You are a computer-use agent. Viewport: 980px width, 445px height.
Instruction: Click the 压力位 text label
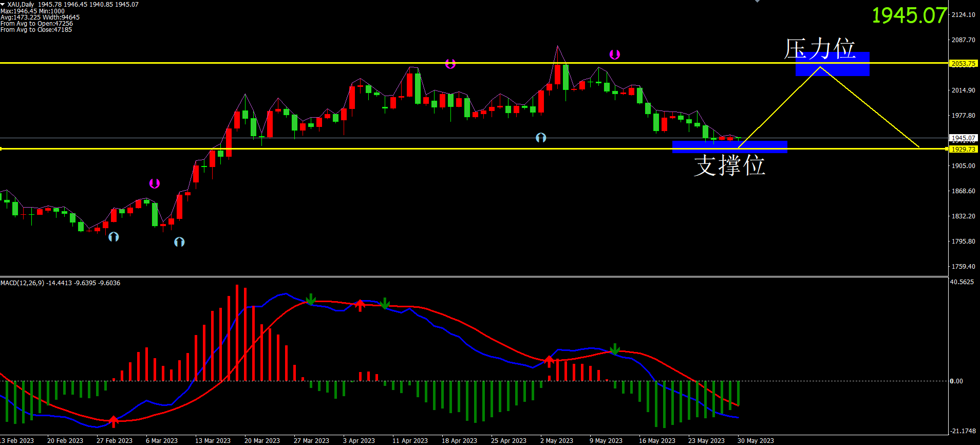click(819, 49)
